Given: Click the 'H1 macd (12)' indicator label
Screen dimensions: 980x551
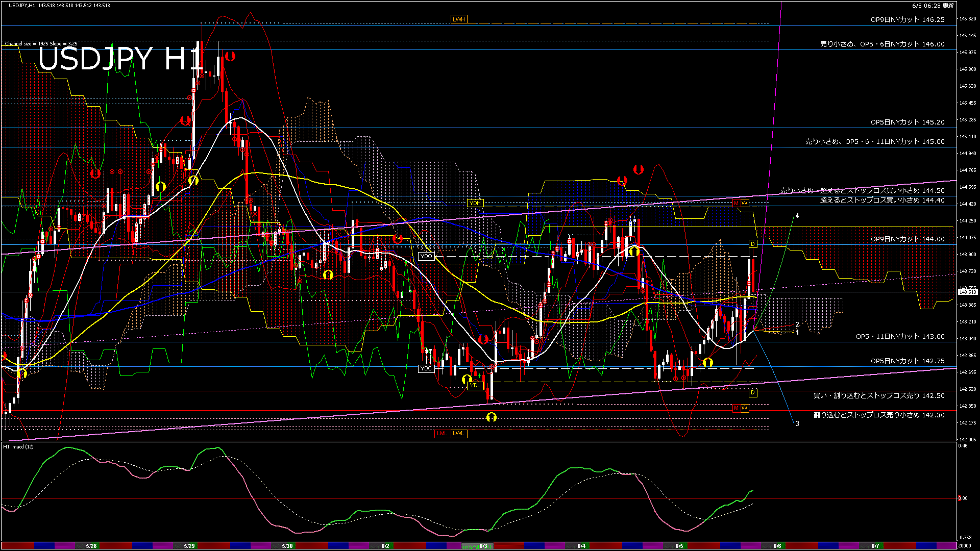Looking at the screenshot, I should pos(18,447).
